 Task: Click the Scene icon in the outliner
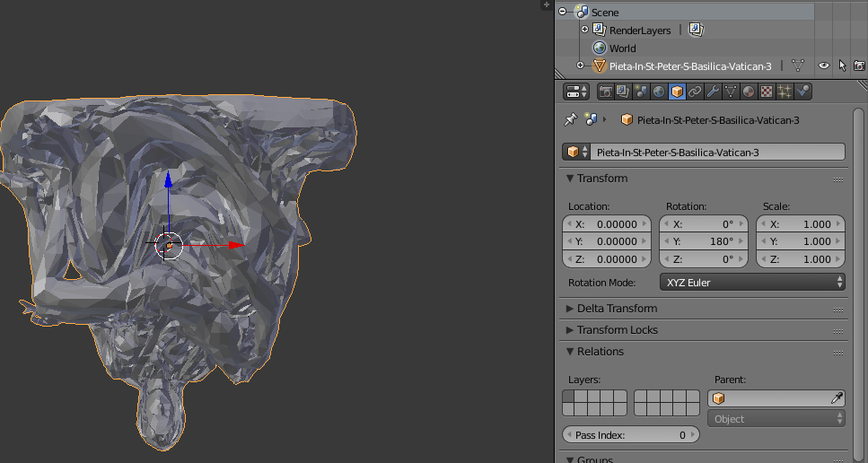coord(582,12)
